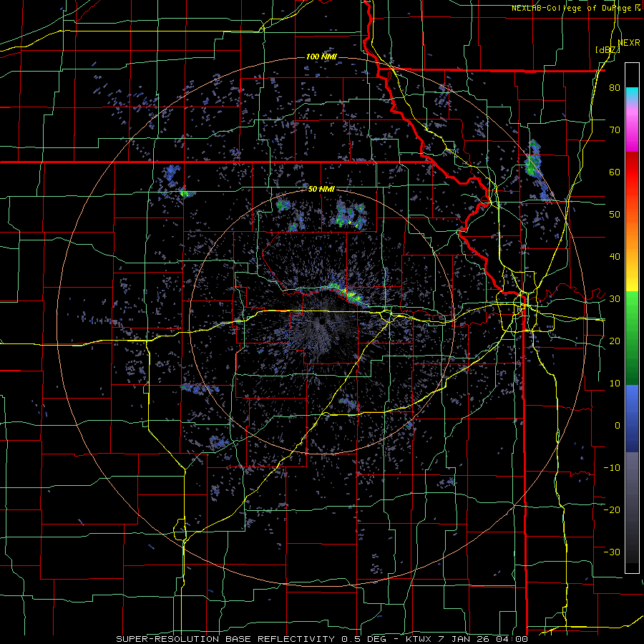Click the KTWX 7 JAN 26 04:00 timestamp
644x644 pixels.
(467, 639)
